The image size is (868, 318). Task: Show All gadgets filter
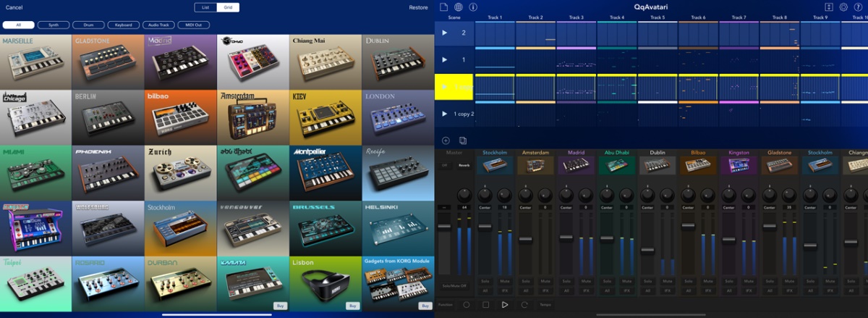tap(18, 25)
